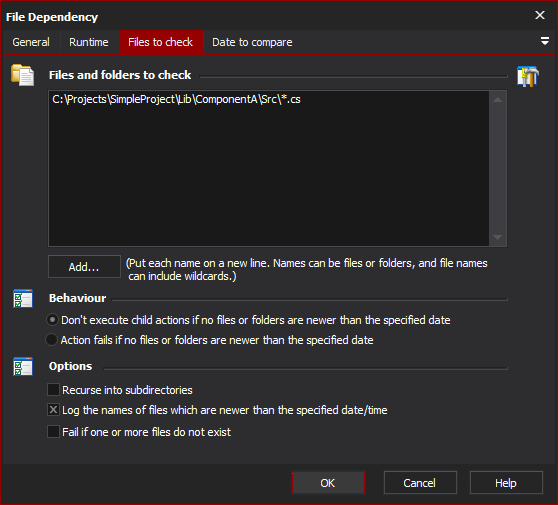Open the tab list dropdown arrow

544,41
